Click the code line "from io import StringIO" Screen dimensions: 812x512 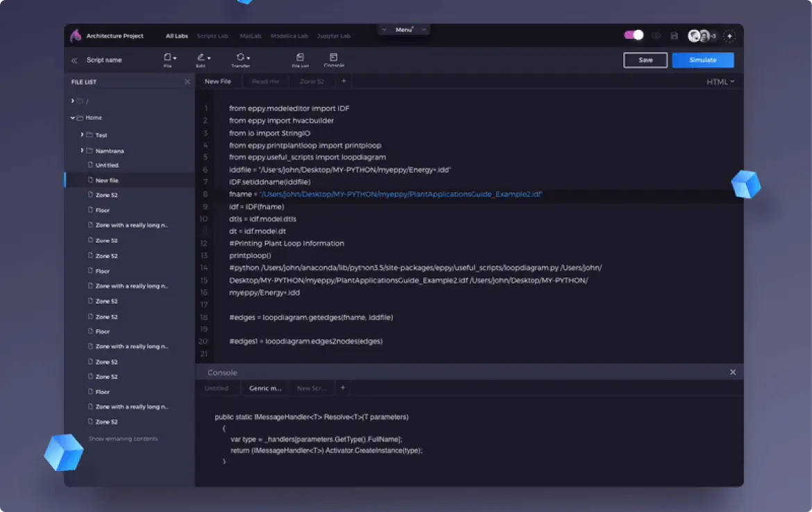[270, 133]
